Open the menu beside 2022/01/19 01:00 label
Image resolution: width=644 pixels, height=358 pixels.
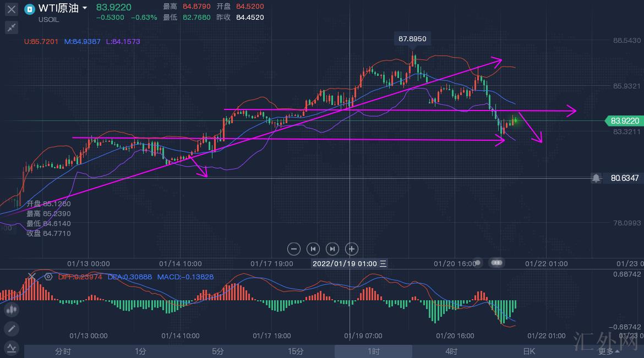click(383, 263)
